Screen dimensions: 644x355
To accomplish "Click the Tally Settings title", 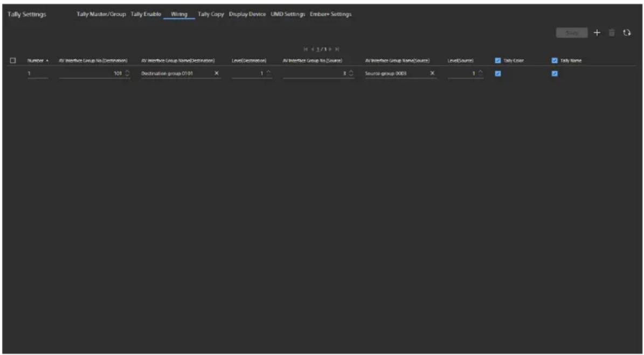I will pyautogui.click(x=27, y=15).
